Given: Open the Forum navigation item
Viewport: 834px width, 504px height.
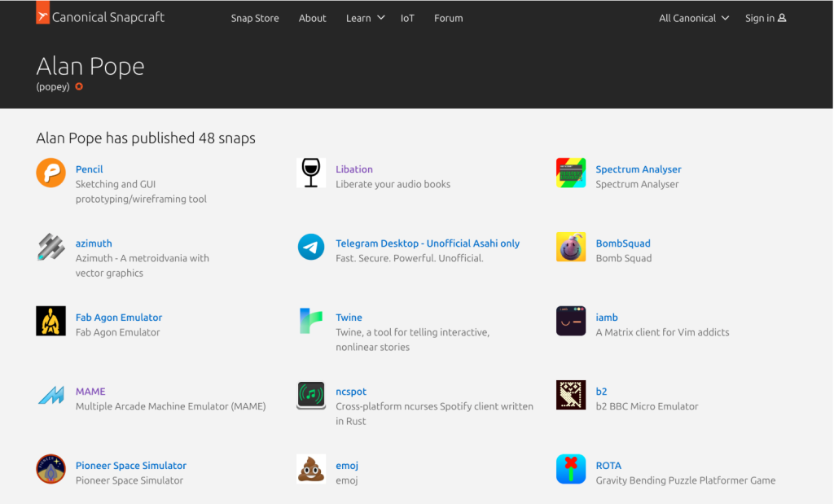Looking at the screenshot, I should [449, 18].
